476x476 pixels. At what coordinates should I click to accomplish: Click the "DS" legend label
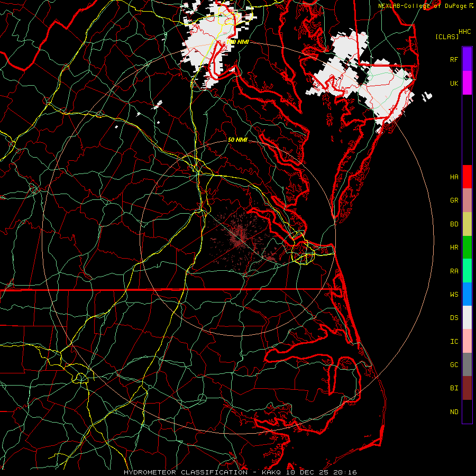pyautogui.click(x=454, y=317)
